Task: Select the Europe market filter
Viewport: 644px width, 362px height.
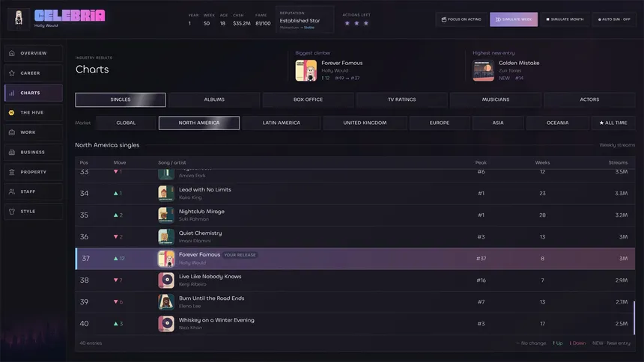Action: 439,123
